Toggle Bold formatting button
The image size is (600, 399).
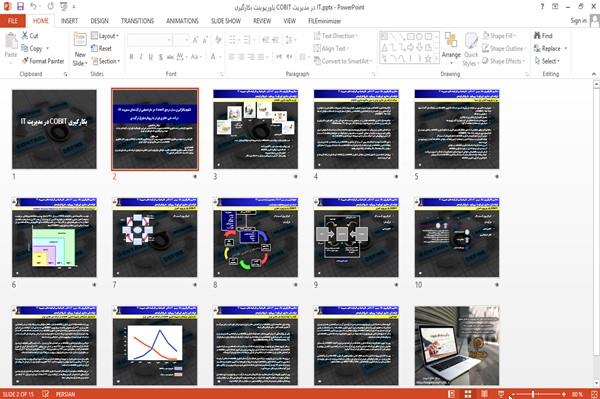click(131, 57)
